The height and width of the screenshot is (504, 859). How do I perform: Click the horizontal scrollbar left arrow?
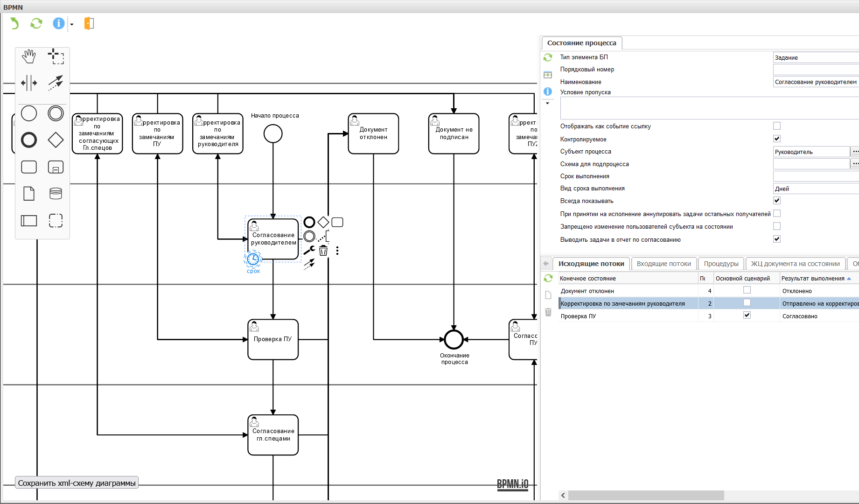pos(563,495)
